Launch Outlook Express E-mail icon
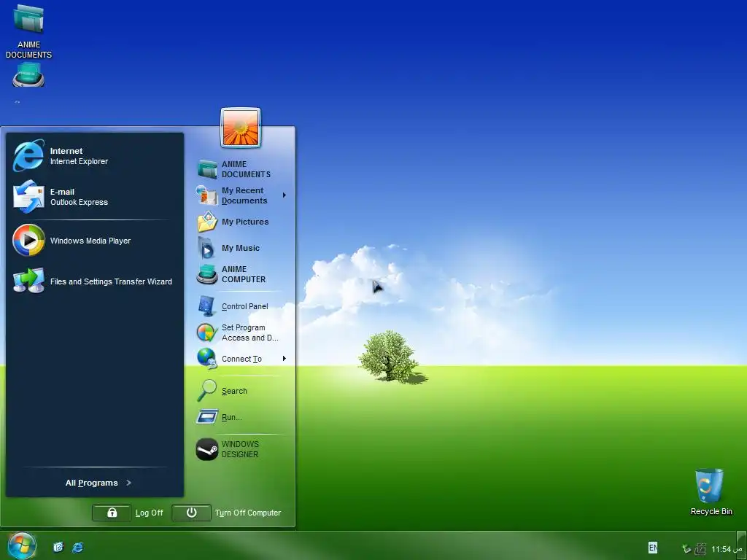Image resolution: width=747 pixels, height=560 pixels. tap(28, 197)
